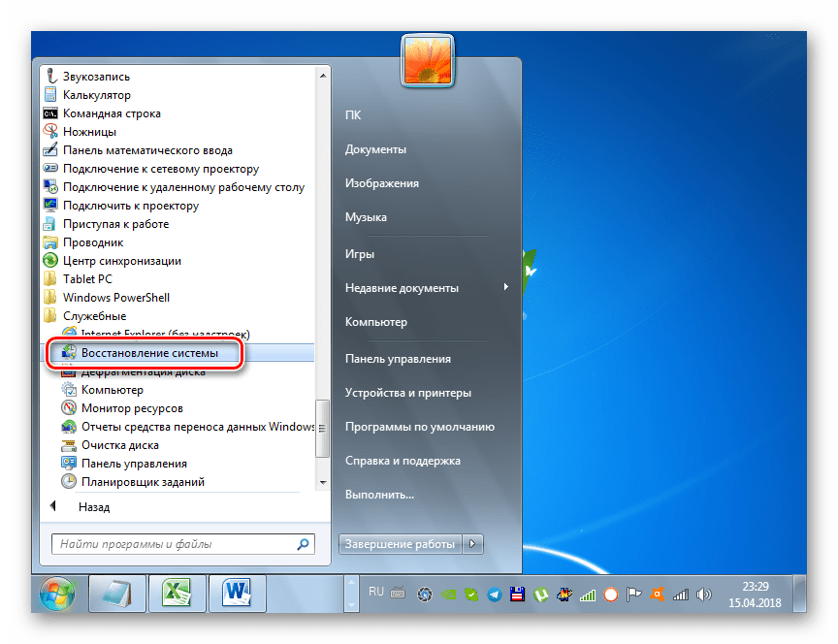Open Telegram from the system tray
Screen dimensions: 838x644
point(493,595)
